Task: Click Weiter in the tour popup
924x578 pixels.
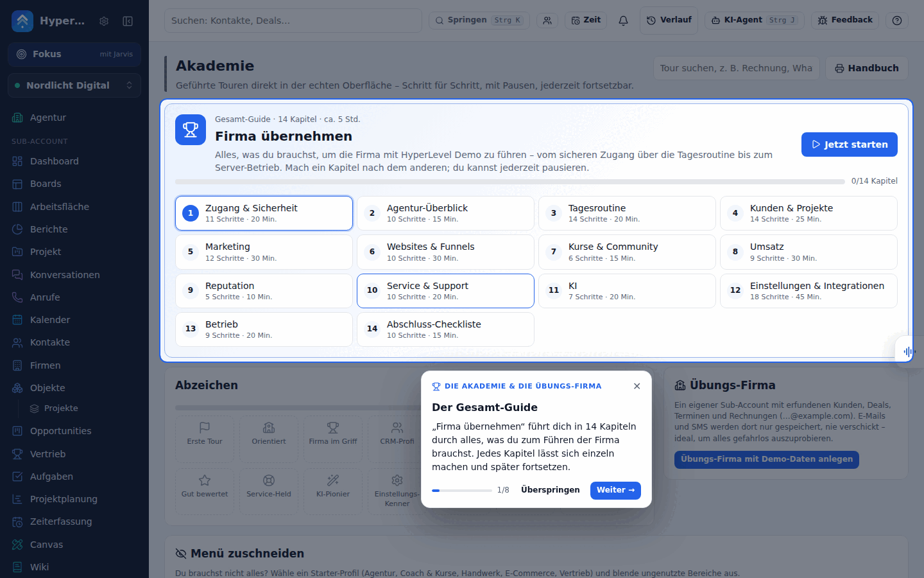Action: coord(615,490)
